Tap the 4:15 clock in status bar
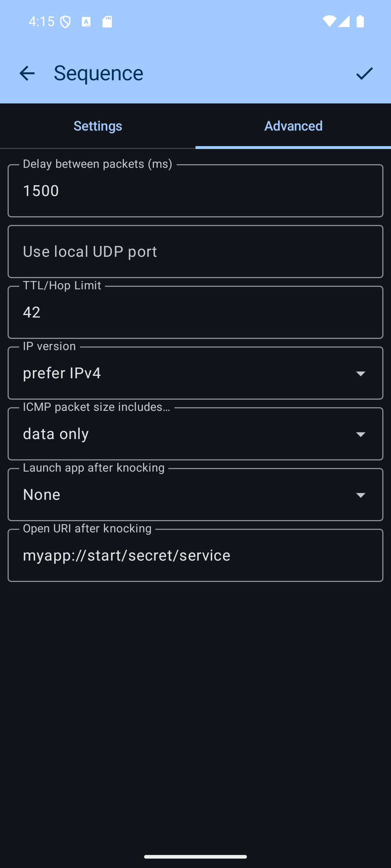This screenshot has height=868, width=391. tap(41, 22)
